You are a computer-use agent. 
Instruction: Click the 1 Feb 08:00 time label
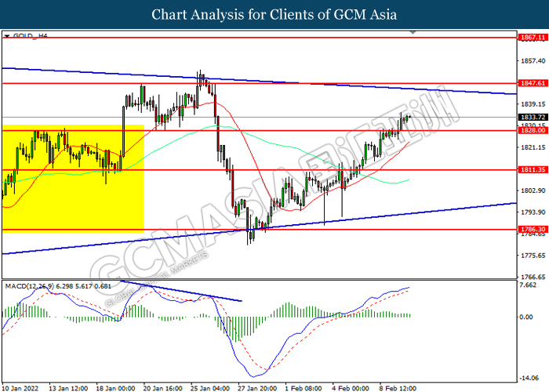point(304,388)
